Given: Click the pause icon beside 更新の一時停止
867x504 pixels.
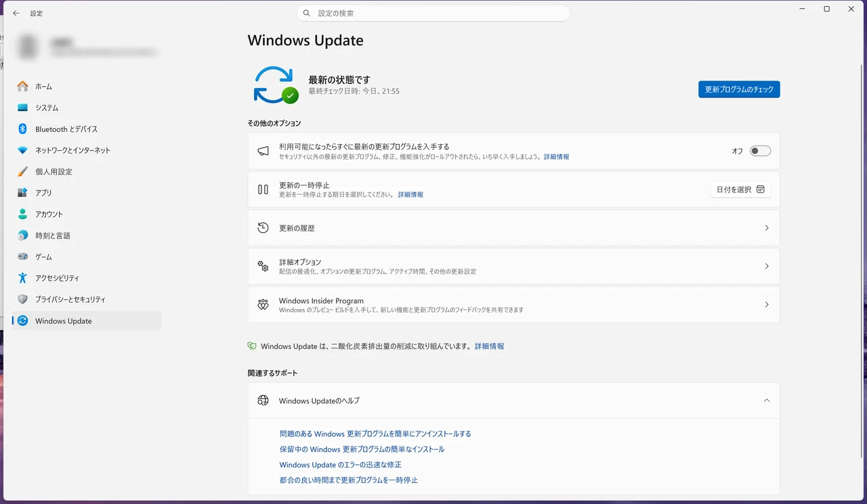Looking at the screenshot, I should (263, 190).
